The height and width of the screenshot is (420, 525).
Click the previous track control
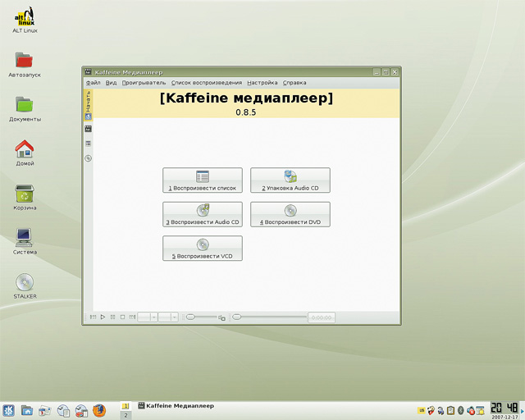click(93, 317)
